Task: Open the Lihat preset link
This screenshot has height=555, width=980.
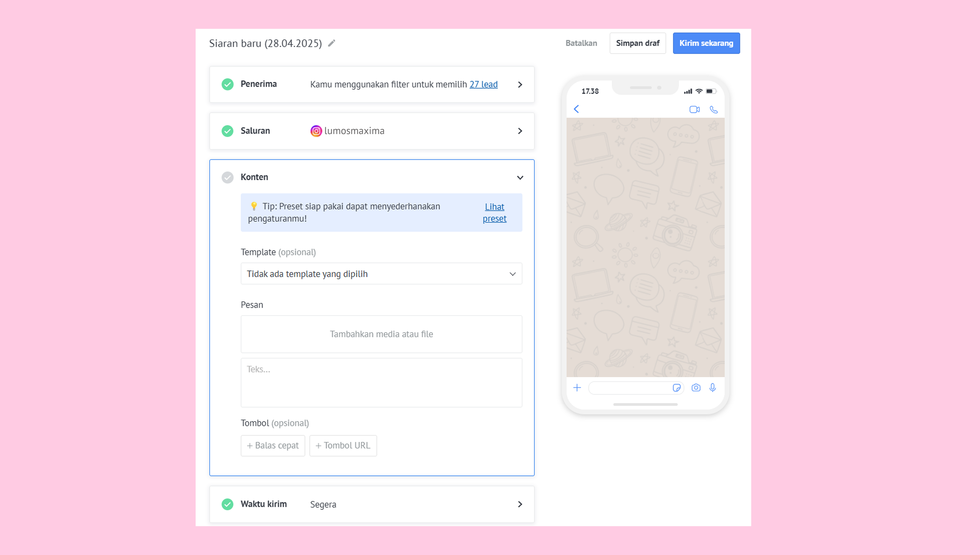Action: pos(494,212)
